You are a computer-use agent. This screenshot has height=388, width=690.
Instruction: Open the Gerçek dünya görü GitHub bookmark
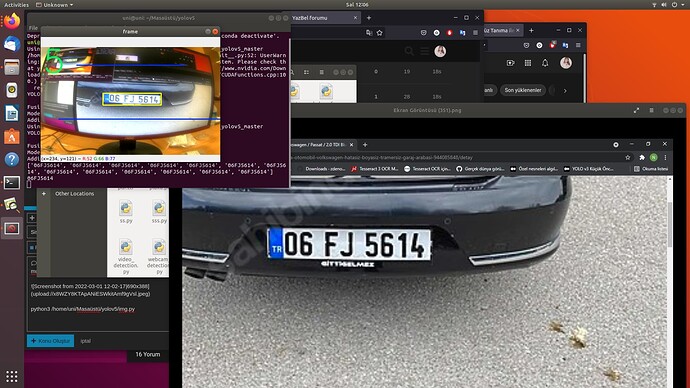point(480,169)
